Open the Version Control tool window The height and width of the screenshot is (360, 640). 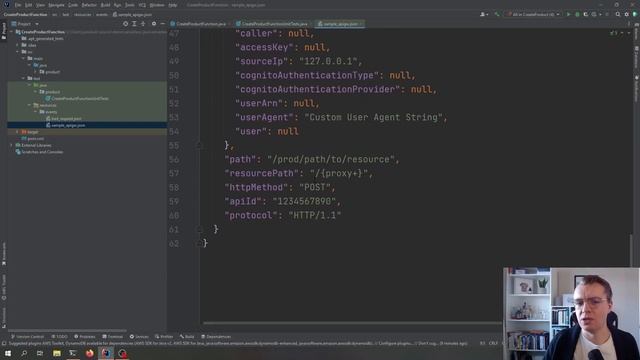point(27,337)
